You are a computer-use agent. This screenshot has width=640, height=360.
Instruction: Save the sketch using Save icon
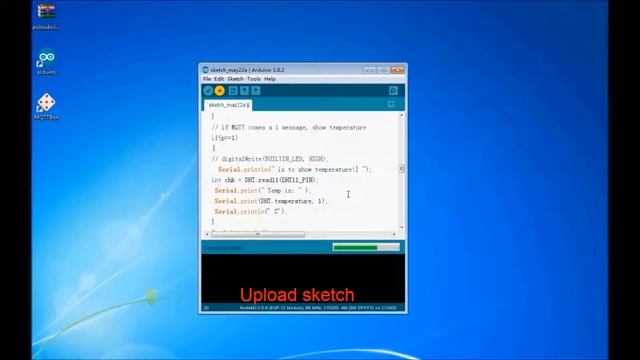(256, 91)
